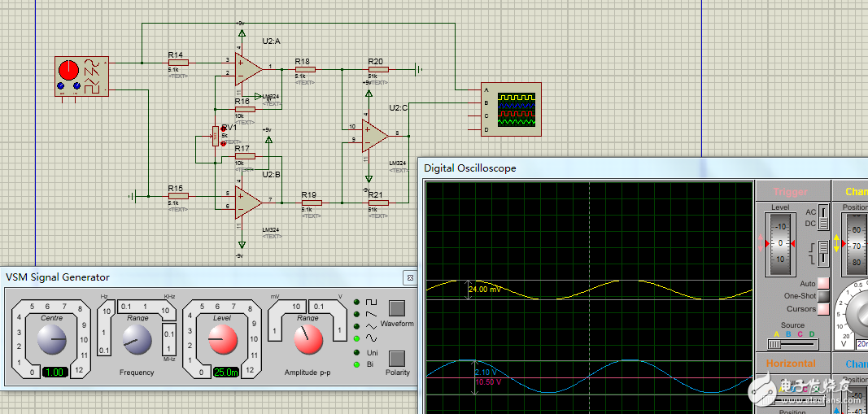This screenshot has width=868, height=414.
Task: Toggle Auto trigger in oscilloscope
Action: [823, 283]
